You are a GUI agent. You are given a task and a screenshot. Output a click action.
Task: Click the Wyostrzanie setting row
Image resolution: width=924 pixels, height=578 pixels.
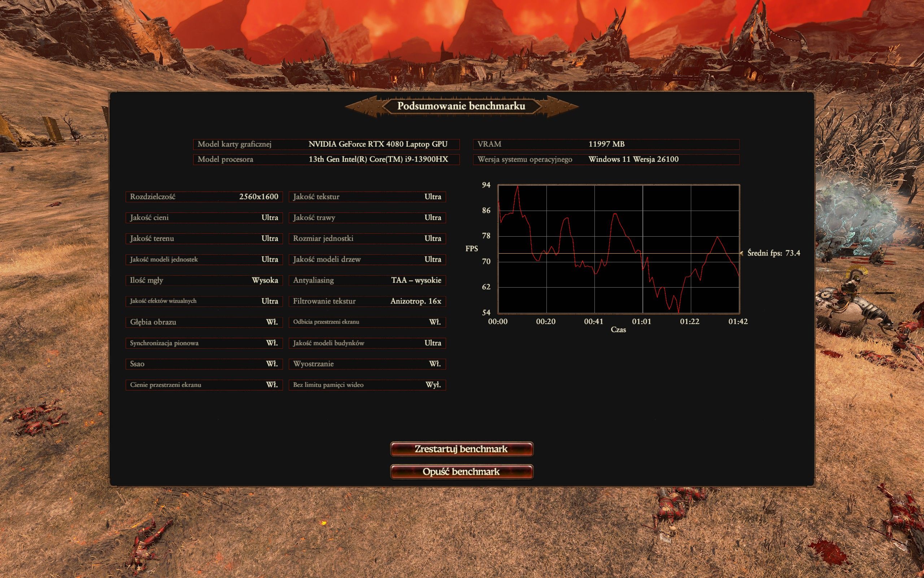tap(367, 364)
